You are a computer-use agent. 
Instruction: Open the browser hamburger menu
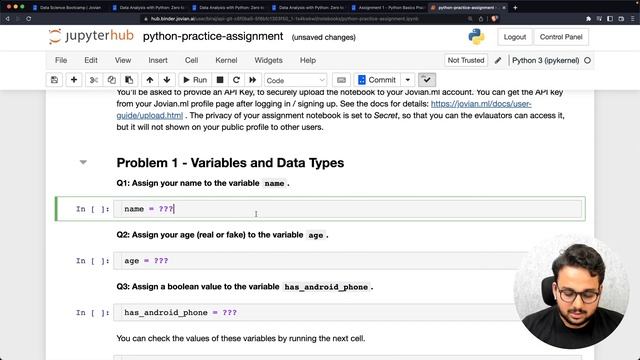(633, 19)
